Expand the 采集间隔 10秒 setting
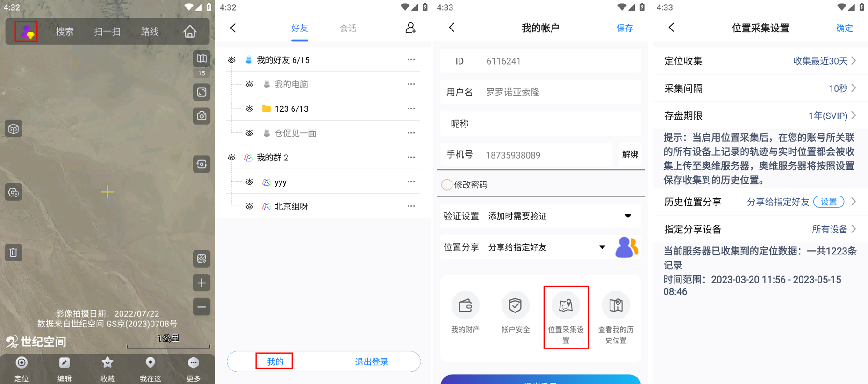The width and height of the screenshot is (868, 384). point(841,88)
